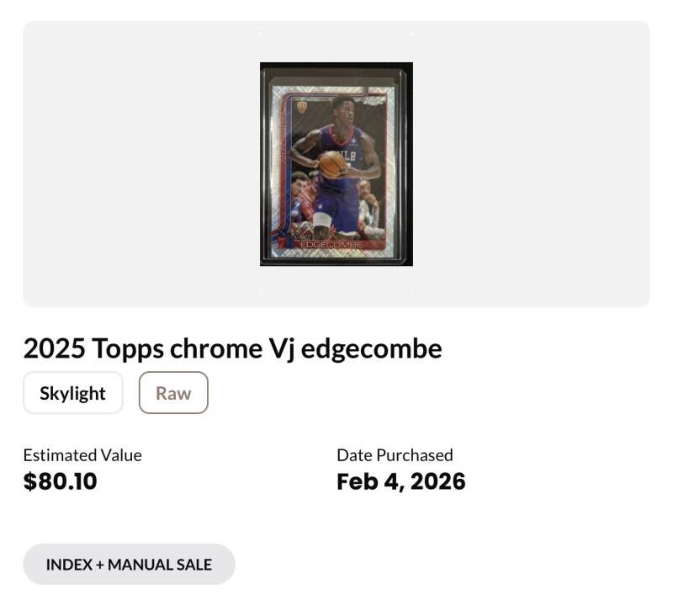Toggle the Skylight tag chip
The image size is (673, 616).
pos(73,393)
